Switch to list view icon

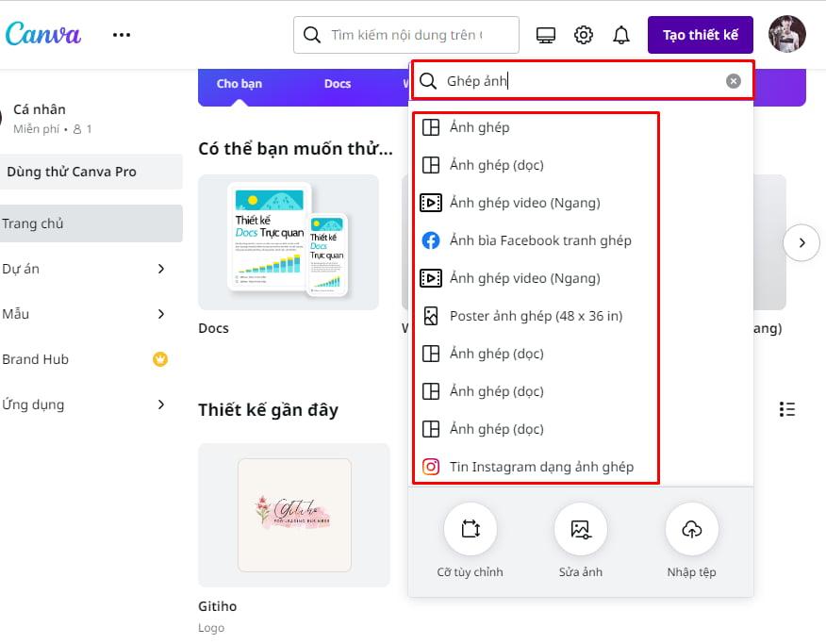[x=787, y=409]
